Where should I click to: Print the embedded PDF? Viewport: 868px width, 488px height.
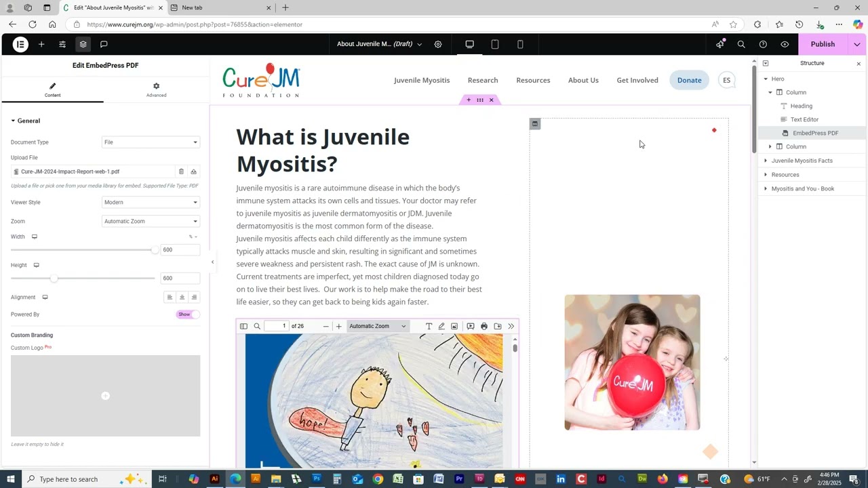484,326
